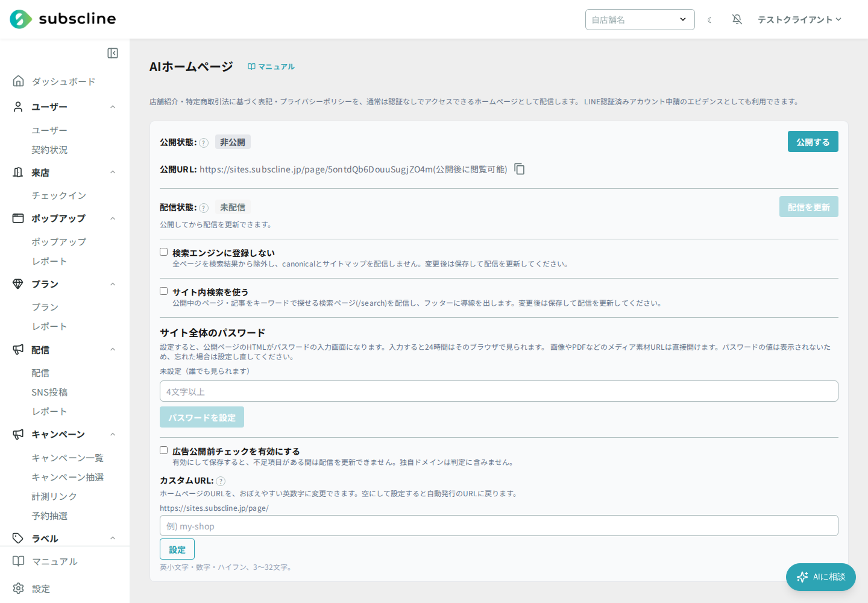Collapse the ユーザー sidebar section chevron

click(x=113, y=107)
